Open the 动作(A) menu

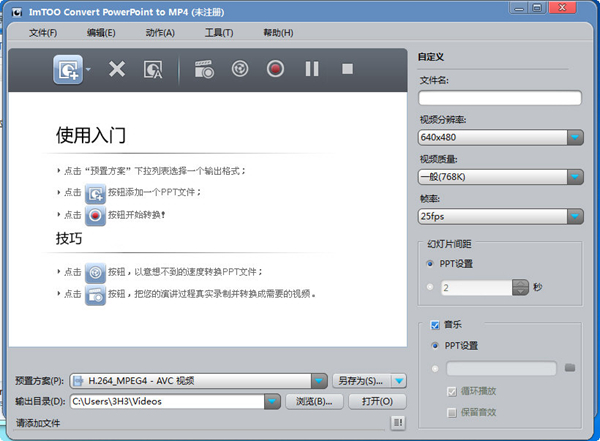coord(160,33)
